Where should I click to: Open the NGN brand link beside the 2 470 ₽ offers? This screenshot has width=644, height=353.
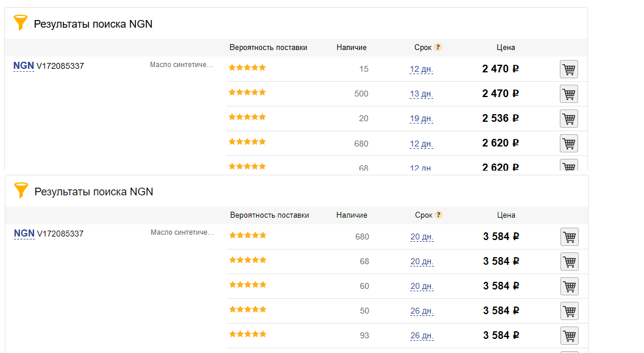click(x=24, y=66)
